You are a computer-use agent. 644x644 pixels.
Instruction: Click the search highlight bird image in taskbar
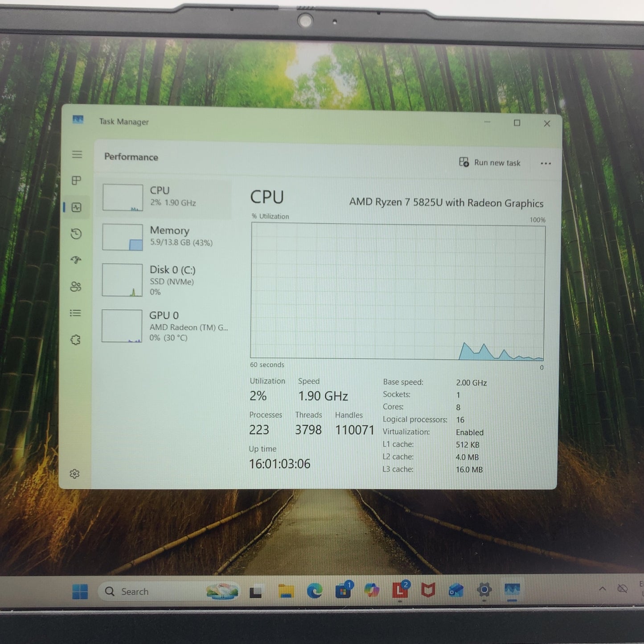pos(222,591)
